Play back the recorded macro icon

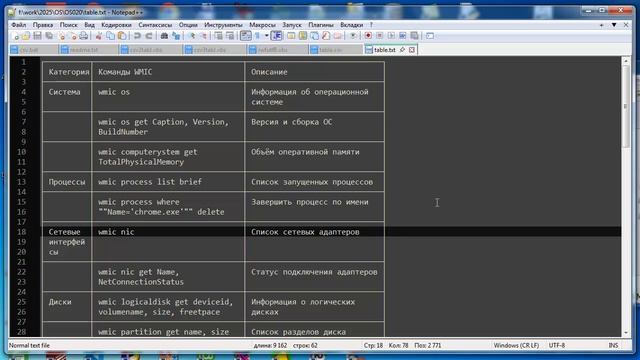tap(391, 36)
